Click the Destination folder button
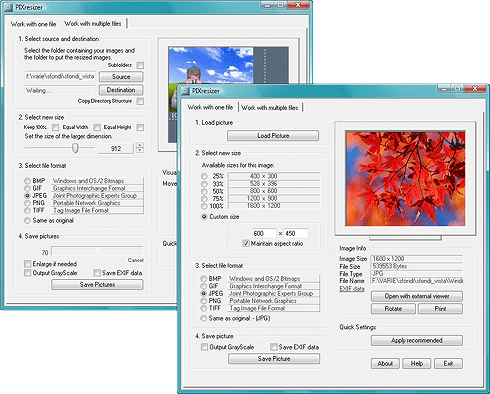The image size is (490, 394). tap(121, 90)
